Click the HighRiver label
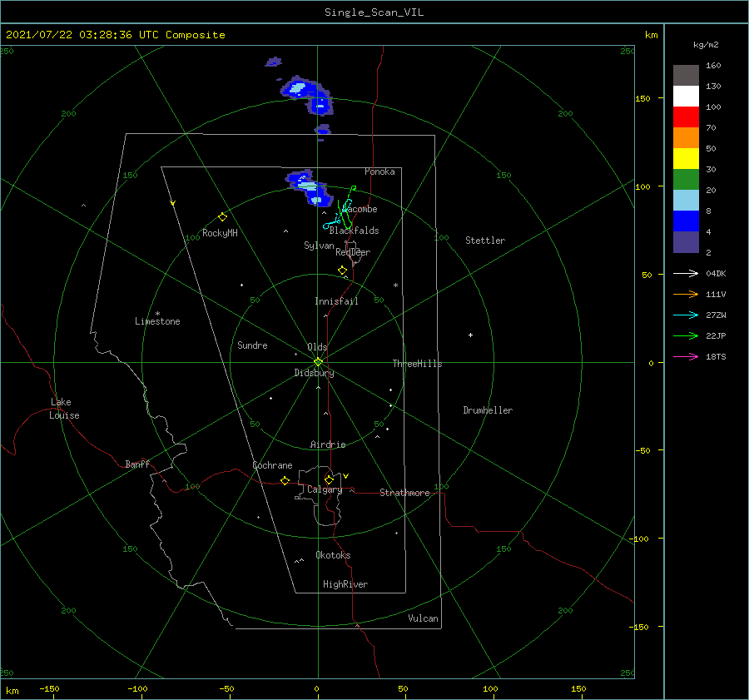The height and width of the screenshot is (700, 749). coord(345,584)
